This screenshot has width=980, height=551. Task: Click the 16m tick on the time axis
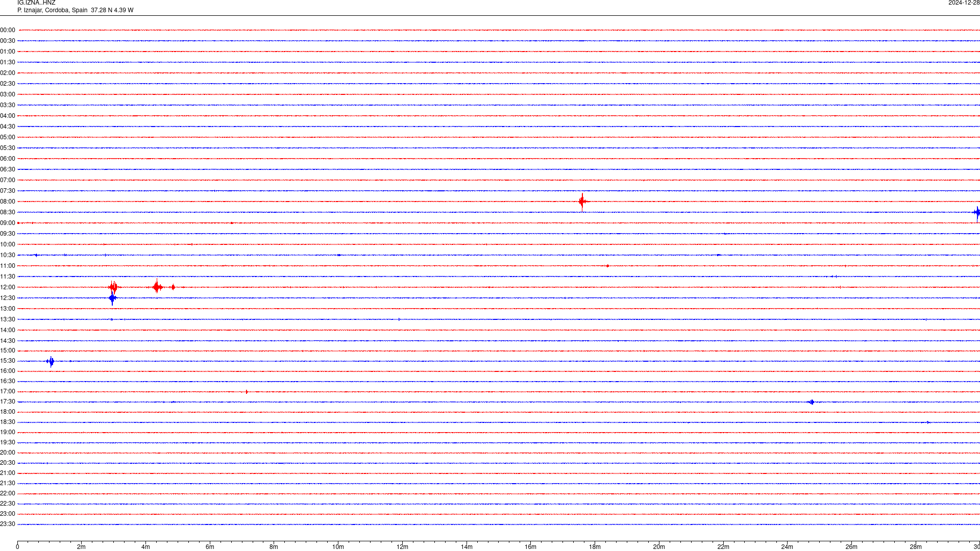pos(531,547)
